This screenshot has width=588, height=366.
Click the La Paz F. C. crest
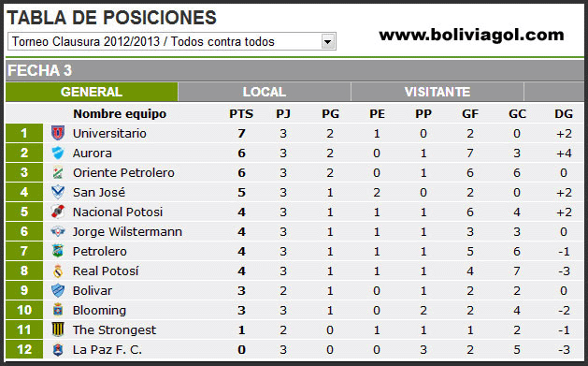[x=58, y=349]
